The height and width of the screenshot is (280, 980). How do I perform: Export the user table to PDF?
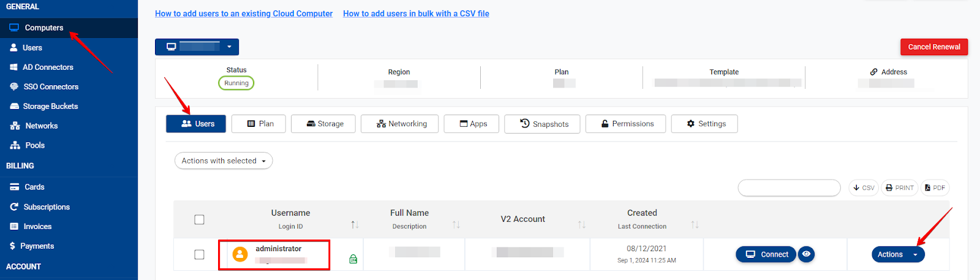coord(935,188)
